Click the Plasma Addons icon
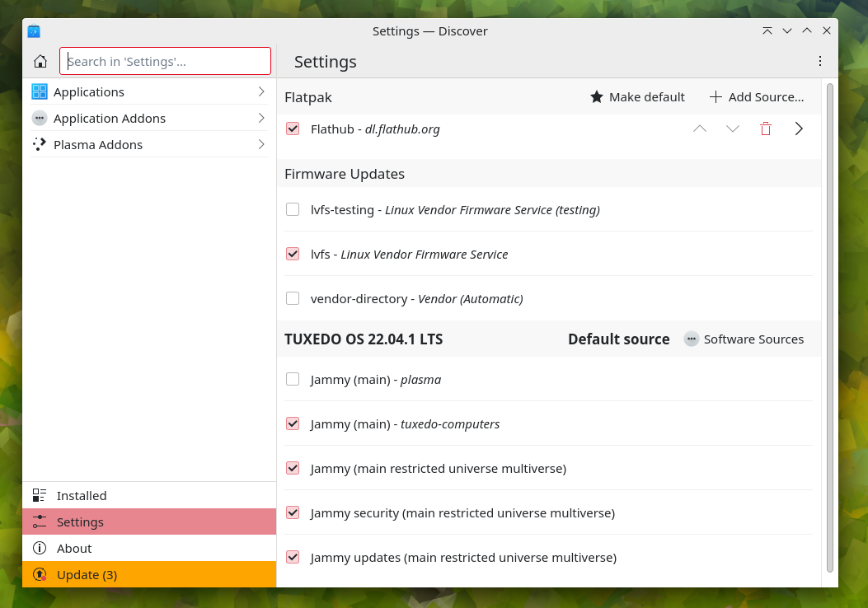The image size is (868, 608). click(x=39, y=143)
